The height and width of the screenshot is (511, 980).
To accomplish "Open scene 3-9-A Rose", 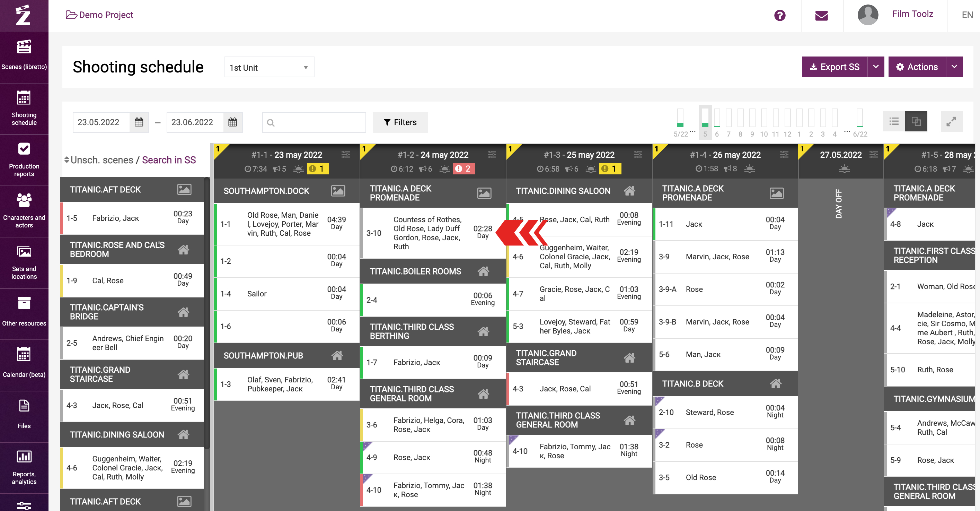I will (725, 289).
